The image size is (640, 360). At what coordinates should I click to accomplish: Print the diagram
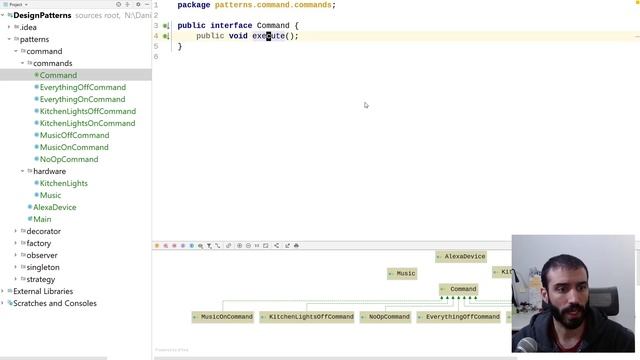click(x=296, y=246)
